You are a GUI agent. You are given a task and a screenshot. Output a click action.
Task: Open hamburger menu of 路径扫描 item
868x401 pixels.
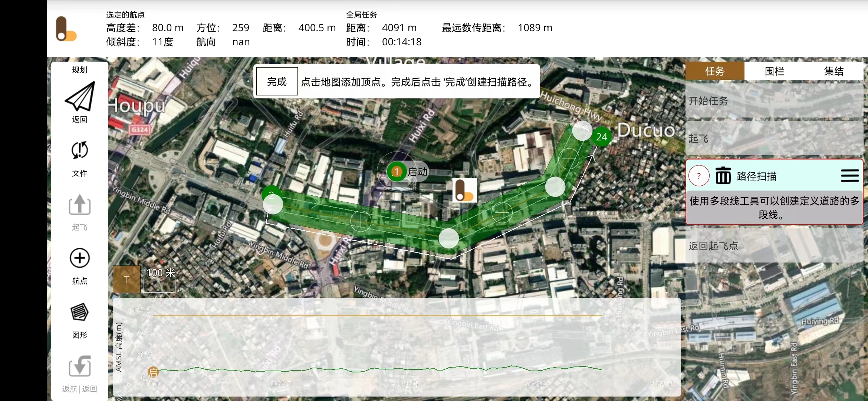[x=850, y=176]
